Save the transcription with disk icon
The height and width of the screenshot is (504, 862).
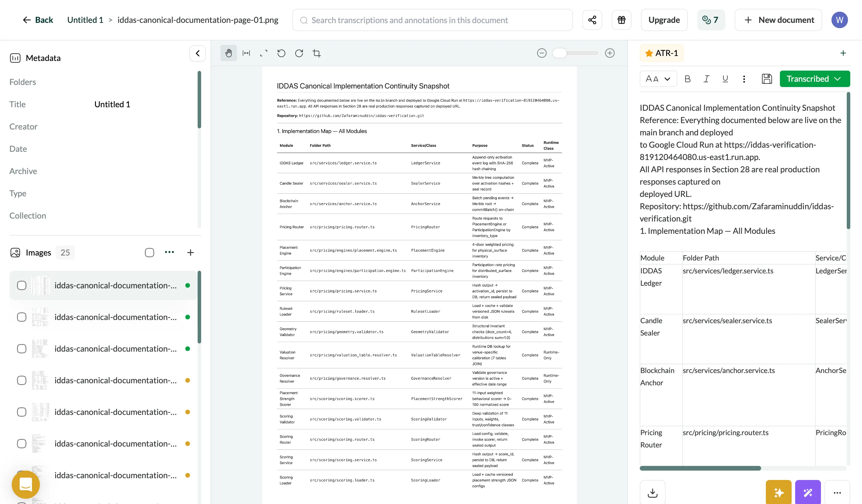coord(767,79)
